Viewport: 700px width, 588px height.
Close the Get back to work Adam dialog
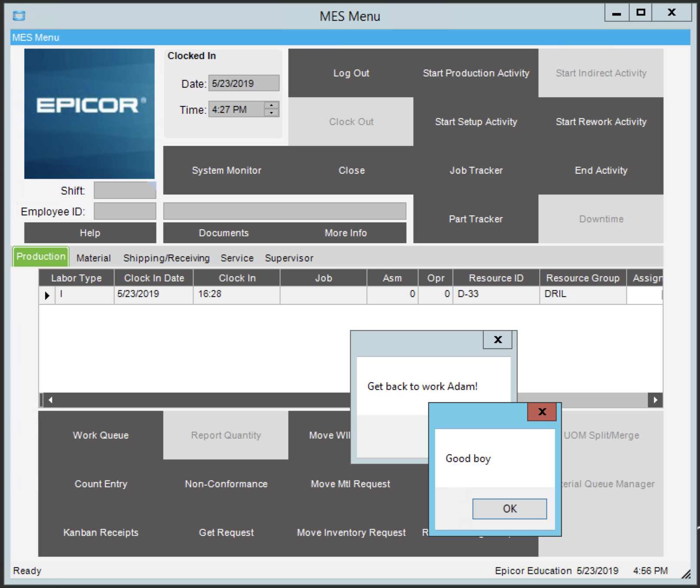click(498, 340)
